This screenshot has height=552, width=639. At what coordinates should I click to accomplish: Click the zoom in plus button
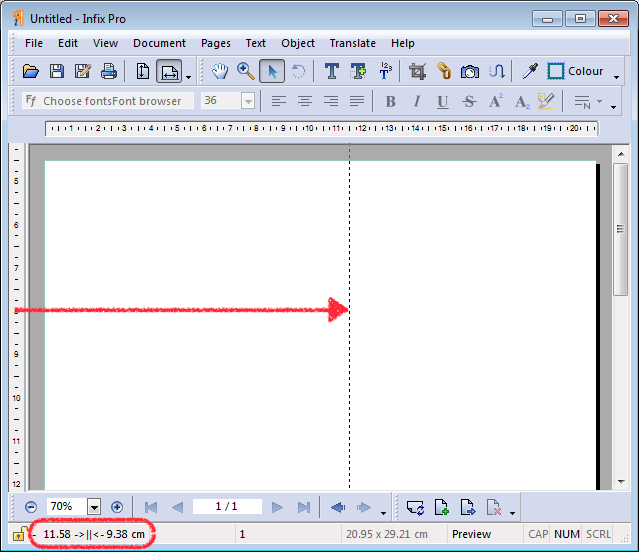pos(116,507)
